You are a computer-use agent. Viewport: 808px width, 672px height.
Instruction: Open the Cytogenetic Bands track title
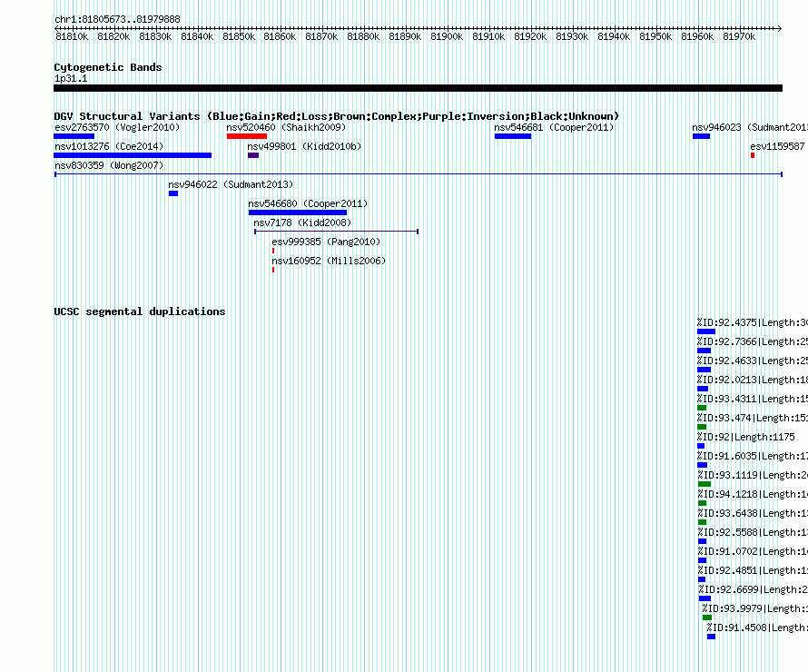click(108, 67)
